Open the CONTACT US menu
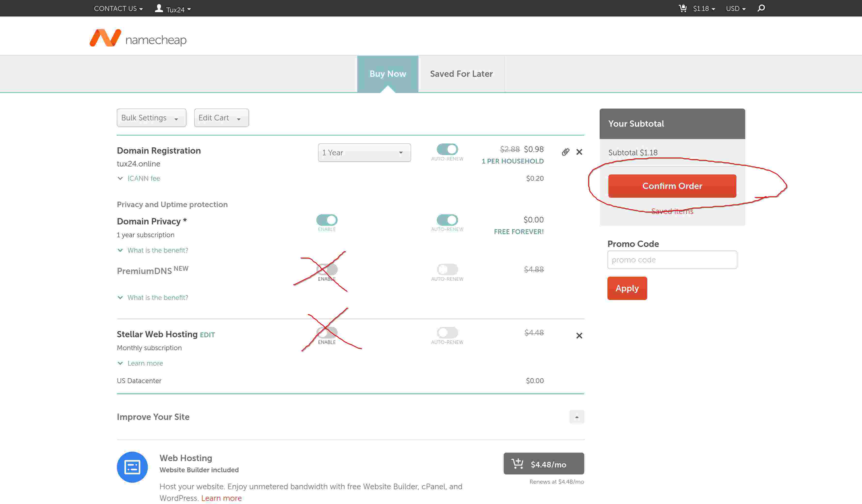This screenshot has height=504, width=862. tap(118, 8)
